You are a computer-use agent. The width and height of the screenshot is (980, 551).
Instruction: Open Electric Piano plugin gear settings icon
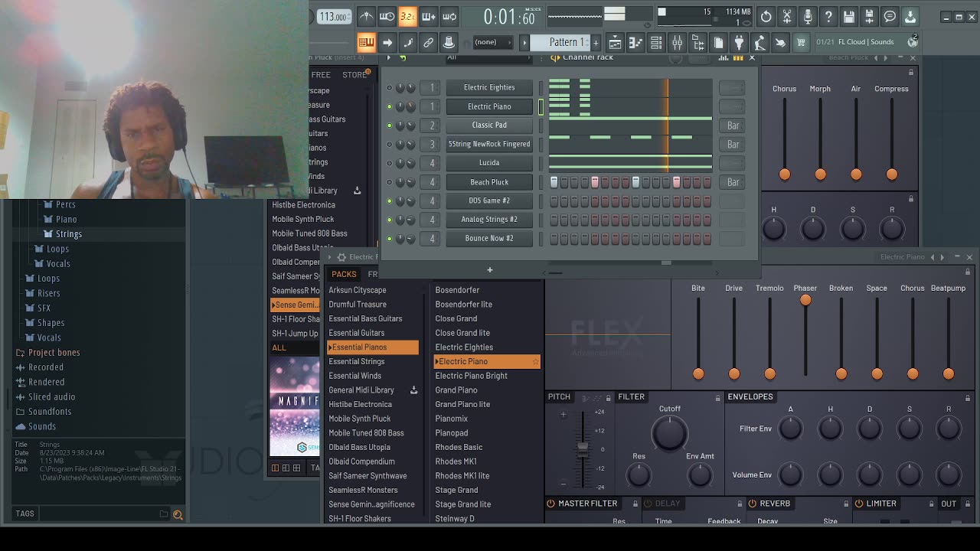(x=341, y=257)
